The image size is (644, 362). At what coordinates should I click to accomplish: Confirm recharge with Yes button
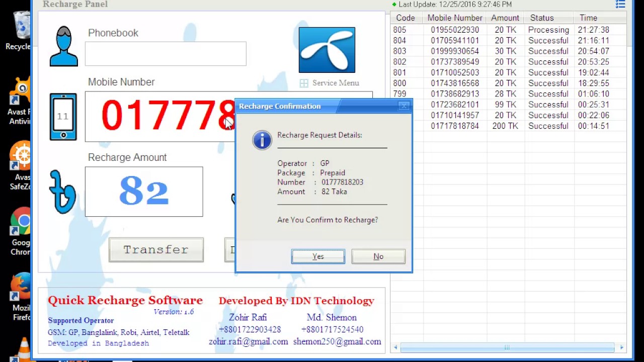(x=318, y=256)
